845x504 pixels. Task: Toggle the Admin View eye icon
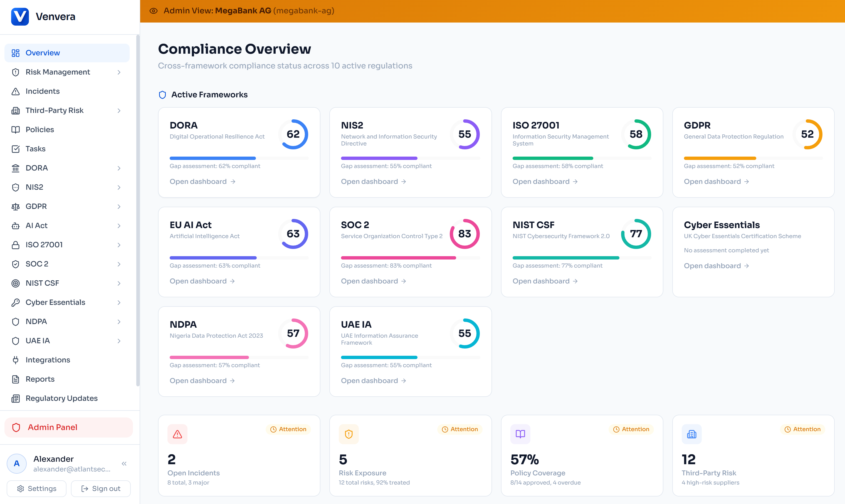(154, 11)
